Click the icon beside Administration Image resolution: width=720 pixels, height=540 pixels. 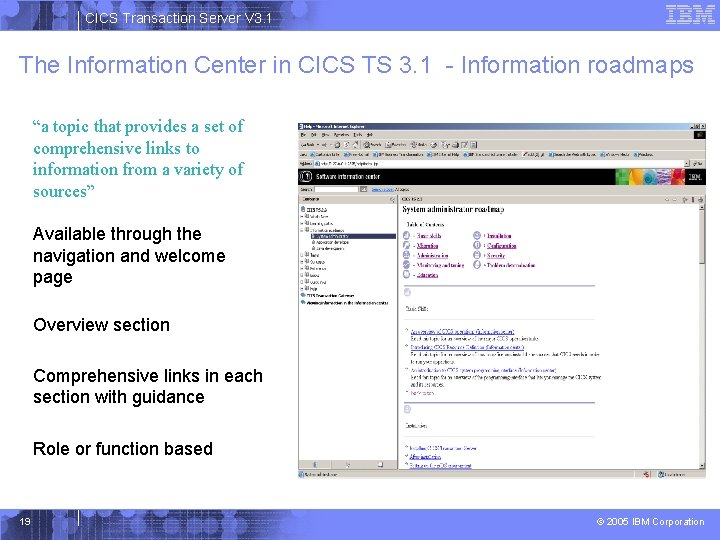pyautogui.click(x=406, y=255)
